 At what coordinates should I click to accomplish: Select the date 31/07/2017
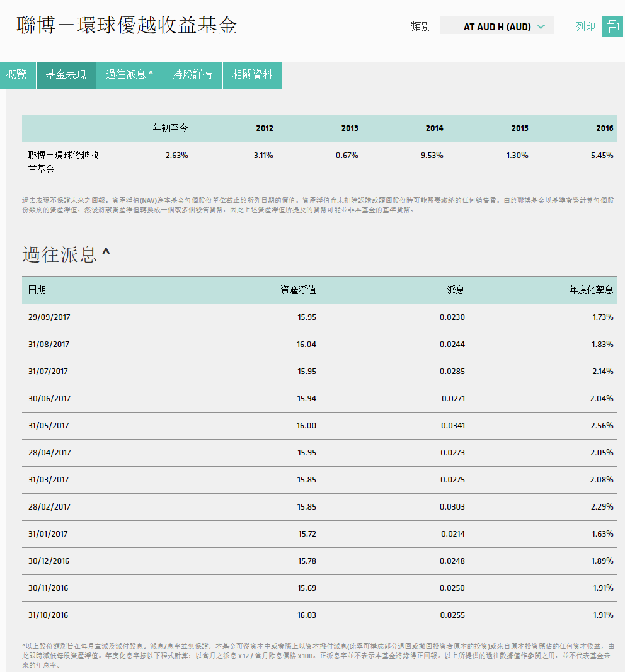[48, 371]
